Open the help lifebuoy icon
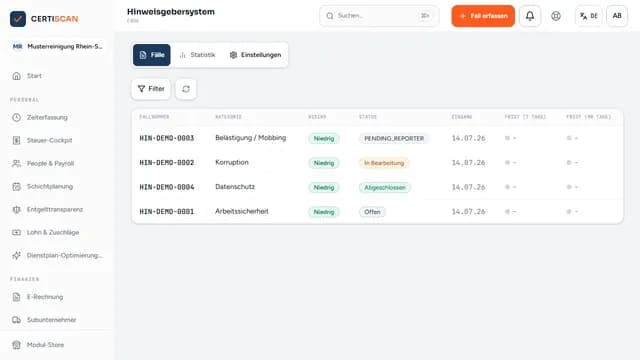This screenshot has width=640, height=360. pyautogui.click(x=556, y=16)
